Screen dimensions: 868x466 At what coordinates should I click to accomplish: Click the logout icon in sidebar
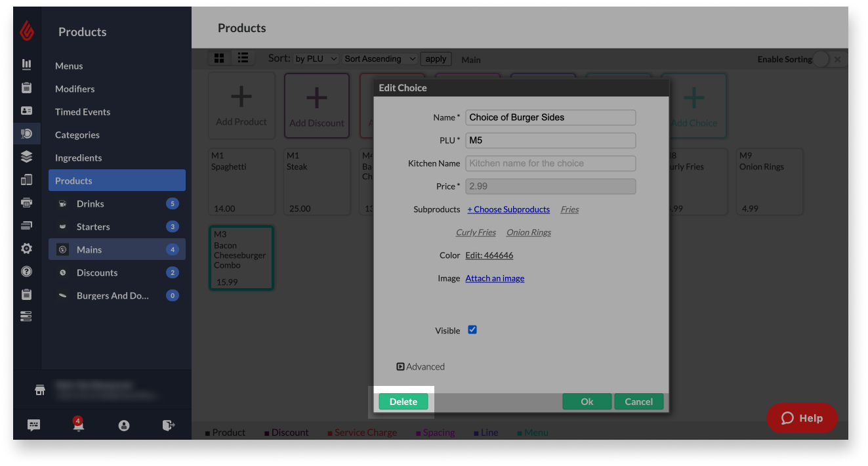169,425
